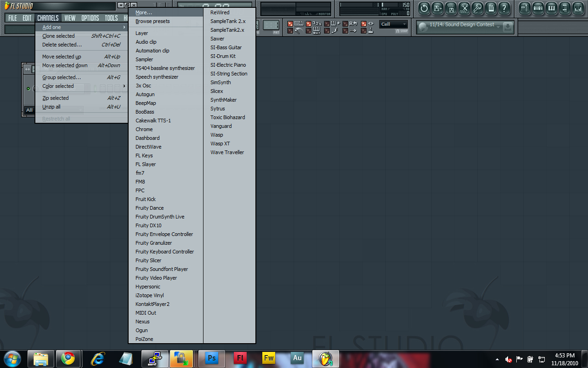Open the project info notes icon
The image size is (588, 368).
click(491, 7)
